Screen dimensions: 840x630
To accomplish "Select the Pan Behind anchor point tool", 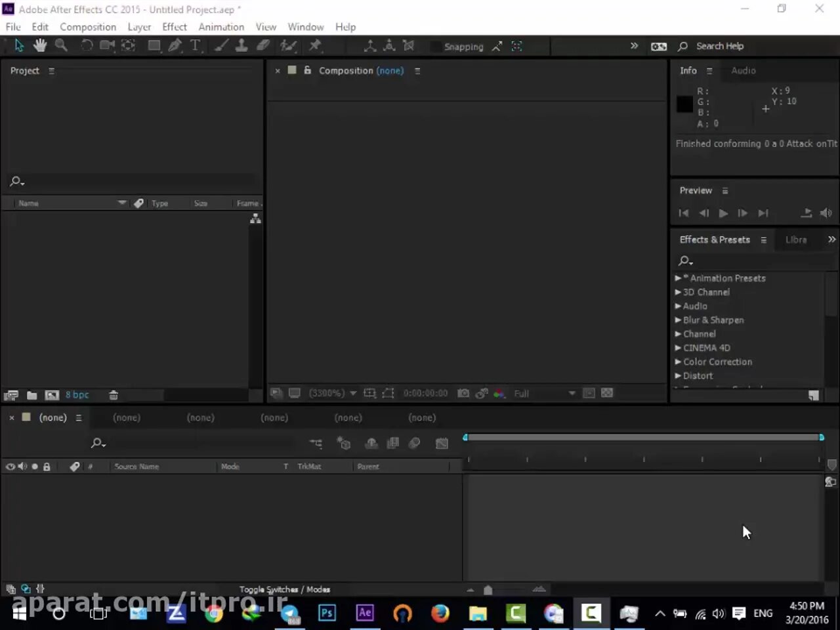I will [x=129, y=45].
